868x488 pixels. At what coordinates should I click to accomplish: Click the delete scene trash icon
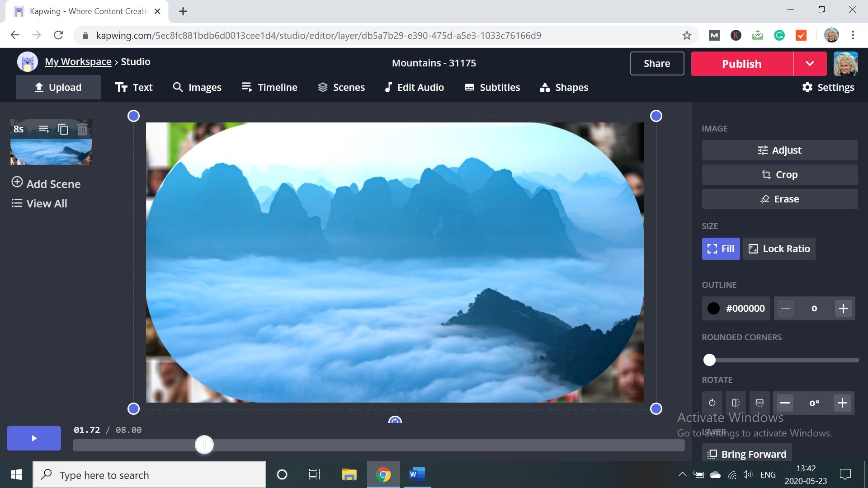pos(82,130)
